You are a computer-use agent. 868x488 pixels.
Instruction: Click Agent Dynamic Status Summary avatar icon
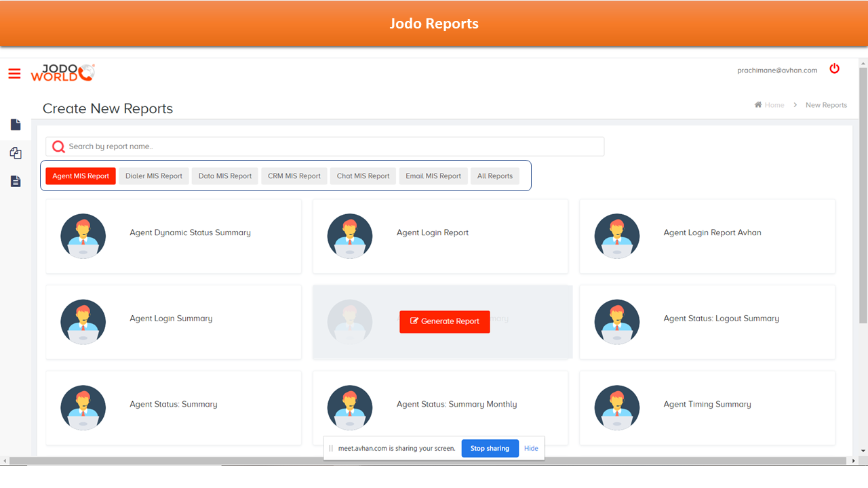point(83,237)
